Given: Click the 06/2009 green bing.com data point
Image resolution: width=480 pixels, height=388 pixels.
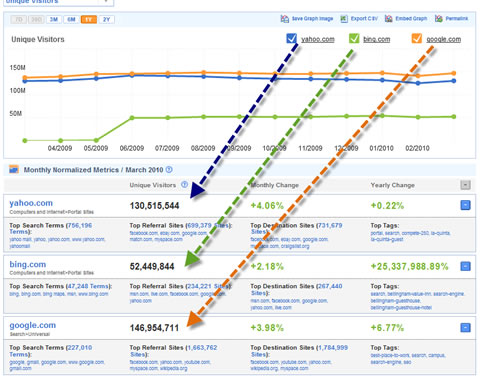Looking at the screenshot, I should coord(132,118).
